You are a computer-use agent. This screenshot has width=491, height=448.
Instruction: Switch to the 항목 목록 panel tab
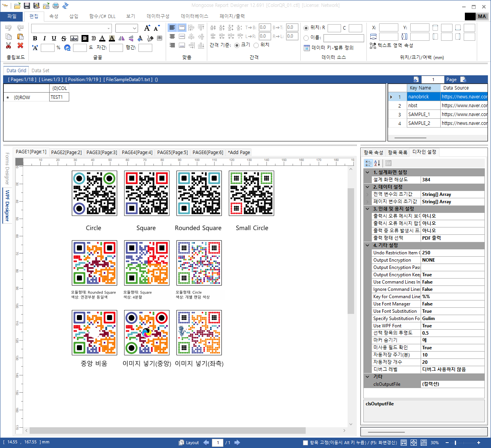[398, 153]
